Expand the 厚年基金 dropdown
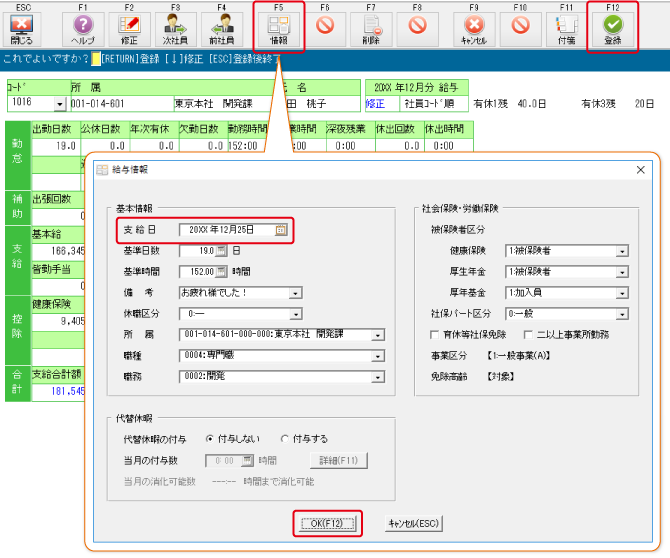This screenshot has width=670, height=558. (622, 294)
